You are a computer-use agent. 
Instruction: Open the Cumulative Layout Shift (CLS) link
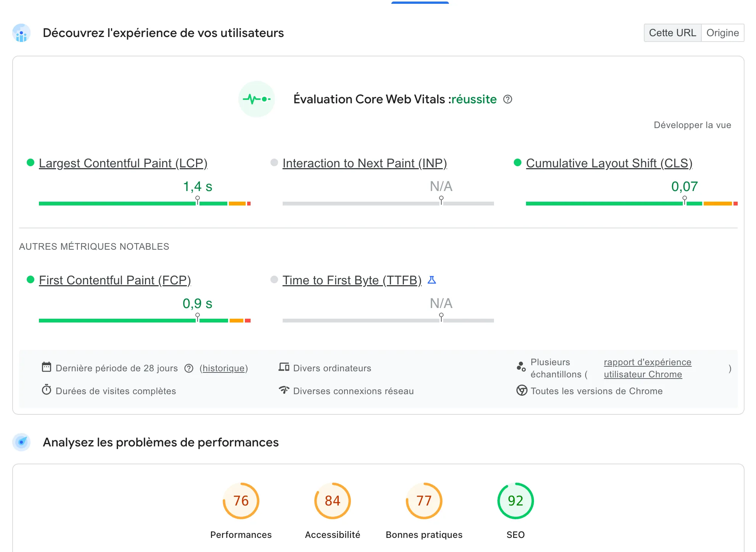pyautogui.click(x=609, y=163)
